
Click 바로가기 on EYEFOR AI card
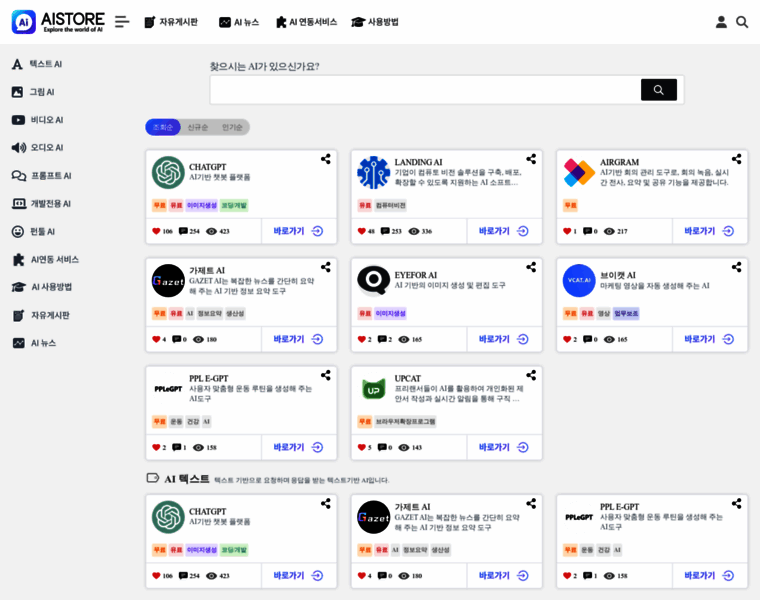(504, 339)
